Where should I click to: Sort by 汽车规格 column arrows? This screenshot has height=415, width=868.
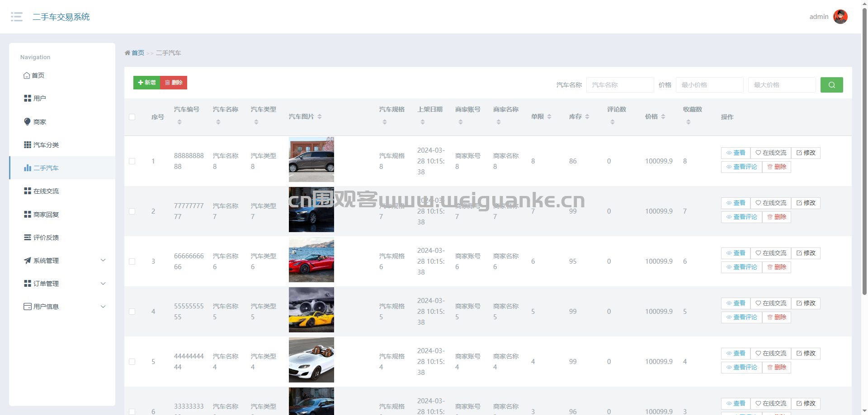tap(385, 122)
